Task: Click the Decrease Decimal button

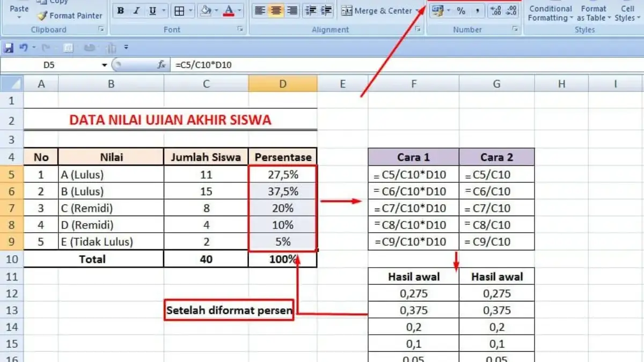Action: (512, 11)
